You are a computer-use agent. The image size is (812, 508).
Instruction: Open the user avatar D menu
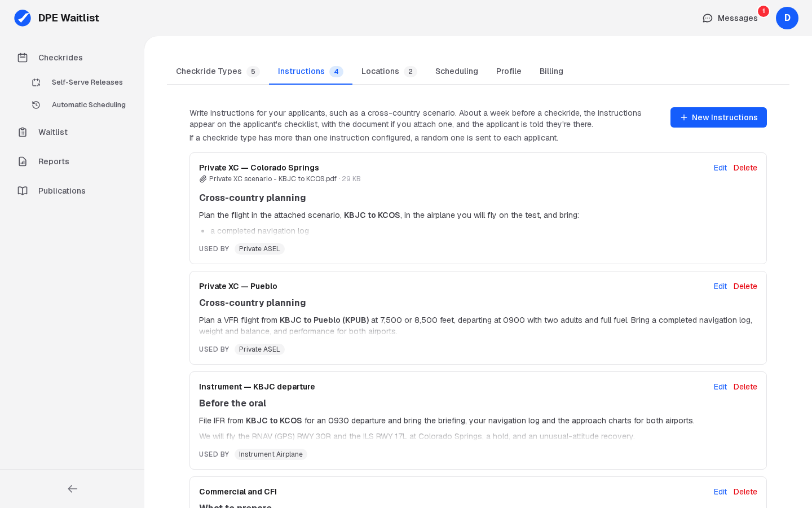click(x=787, y=18)
